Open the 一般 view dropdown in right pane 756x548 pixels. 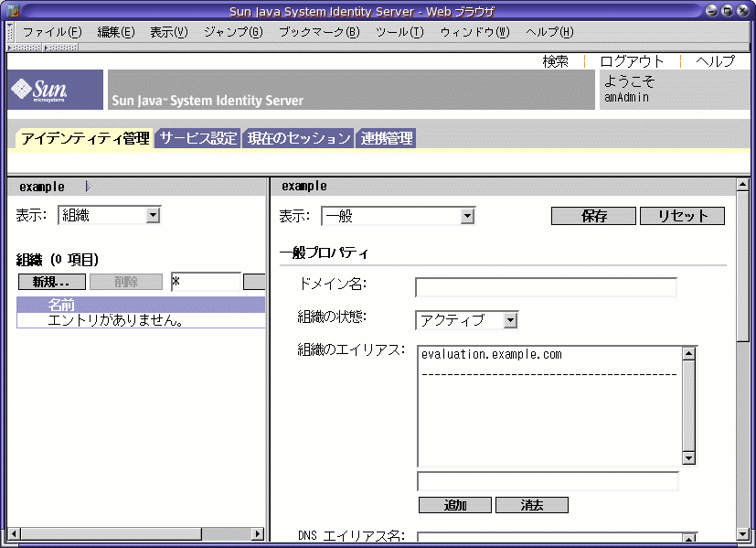[399, 216]
